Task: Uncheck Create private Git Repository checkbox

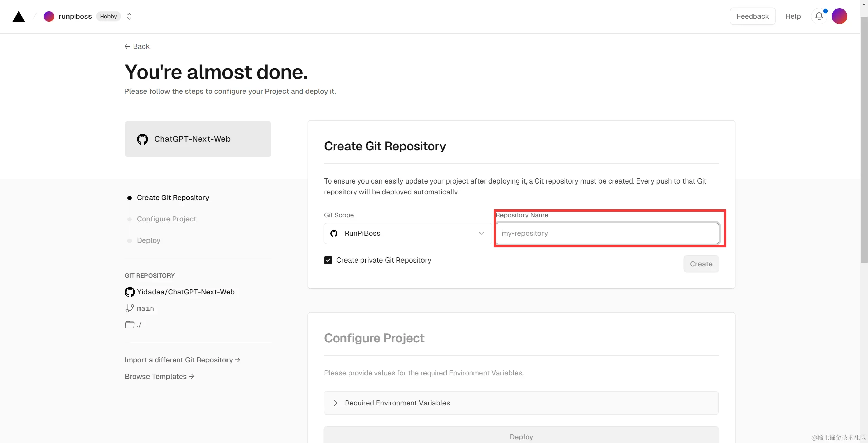Action: point(328,260)
